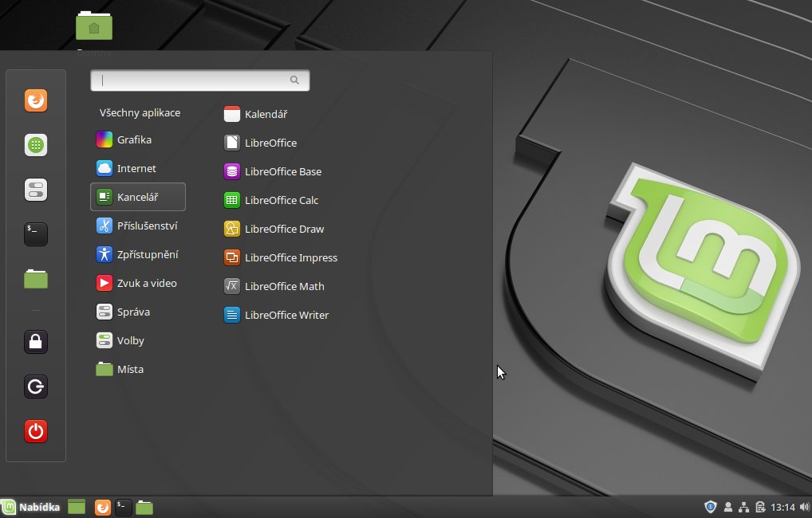Launch LibreOffice Base
Viewport: 812px width, 518px height.
(273, 171)
